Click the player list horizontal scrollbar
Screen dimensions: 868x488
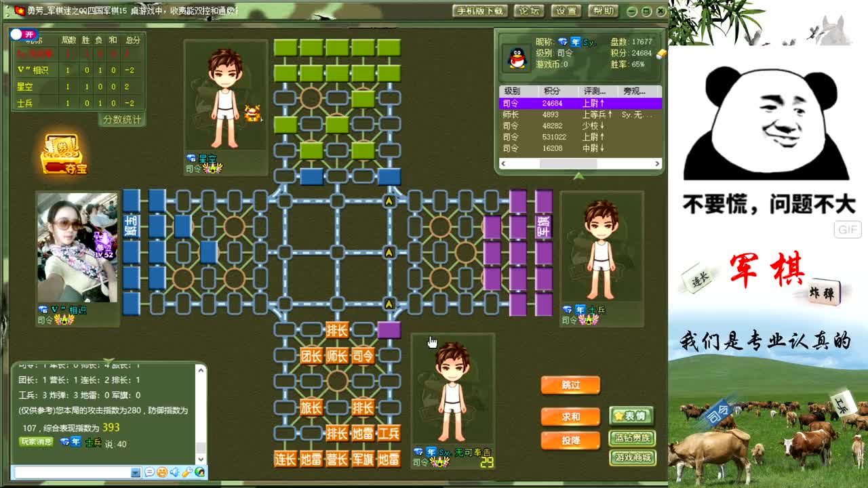(568, 163)
